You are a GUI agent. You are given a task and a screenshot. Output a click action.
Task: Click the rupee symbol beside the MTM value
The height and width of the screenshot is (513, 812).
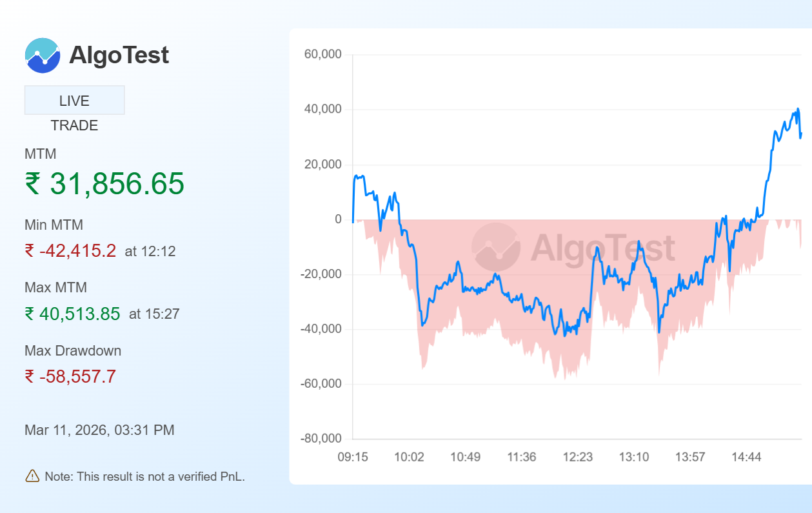point(32,185)
